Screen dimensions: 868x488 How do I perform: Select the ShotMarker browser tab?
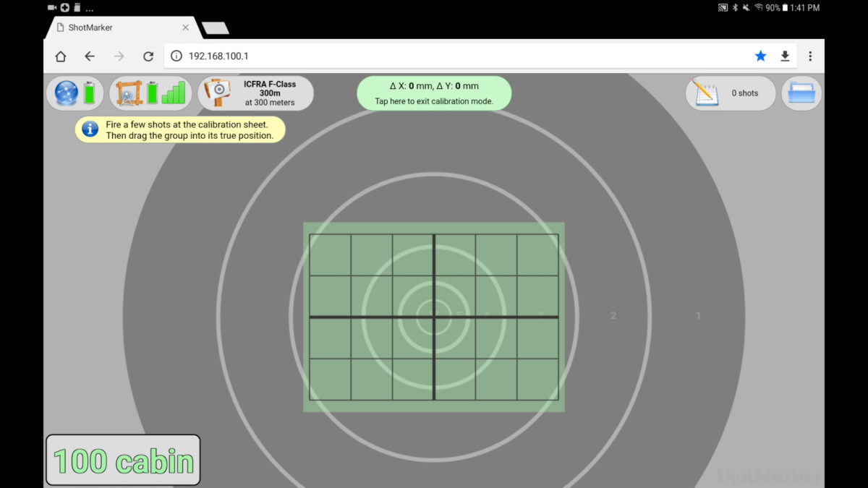(116, 27)
